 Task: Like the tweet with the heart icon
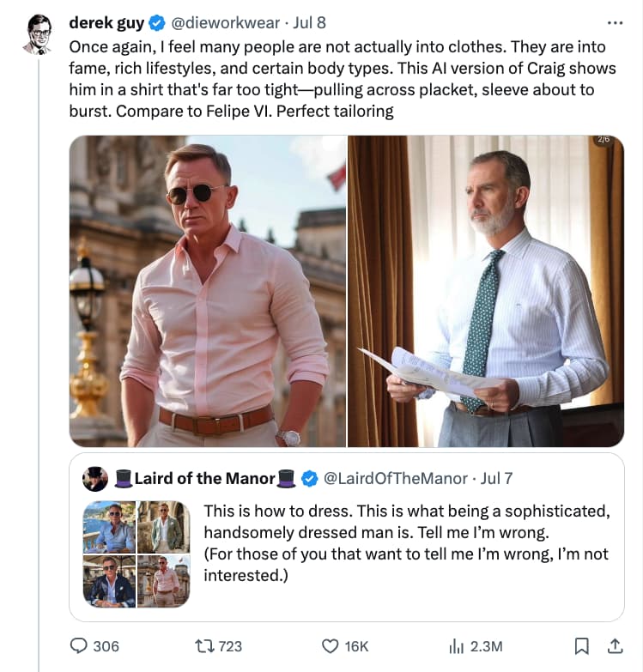330,646
